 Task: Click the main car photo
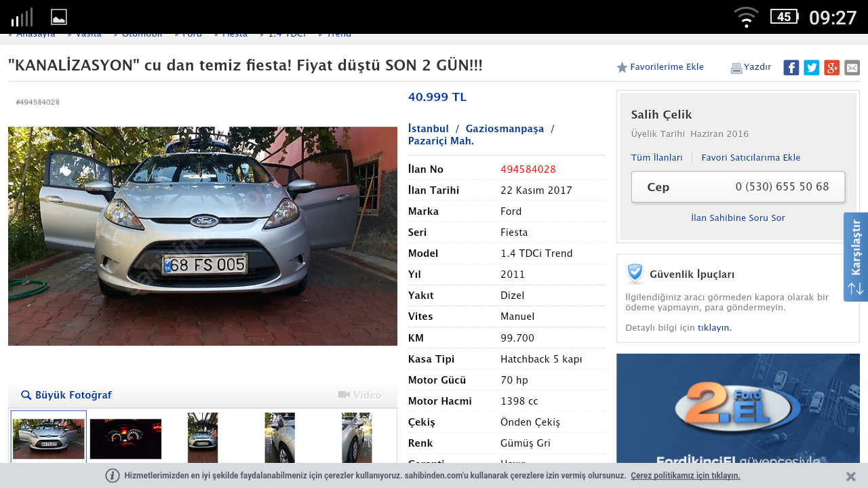[203, 236]
